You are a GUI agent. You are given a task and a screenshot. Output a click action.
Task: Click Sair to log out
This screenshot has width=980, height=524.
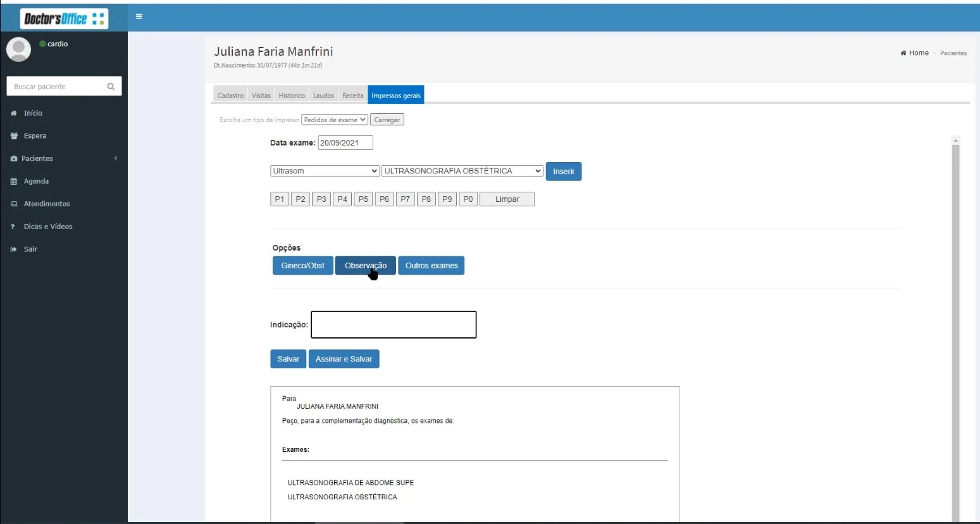[x=30, y=249]
